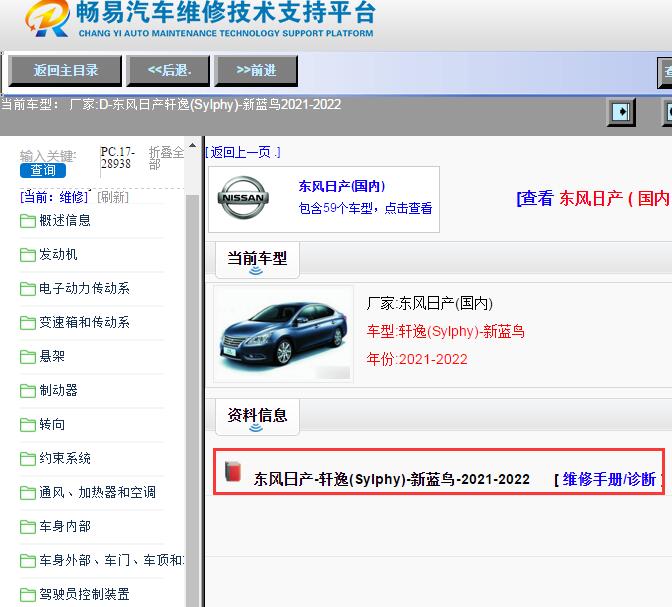
Task: Click the 厂家:东风日产(国内) text
Action: click(x=429, y=304)
